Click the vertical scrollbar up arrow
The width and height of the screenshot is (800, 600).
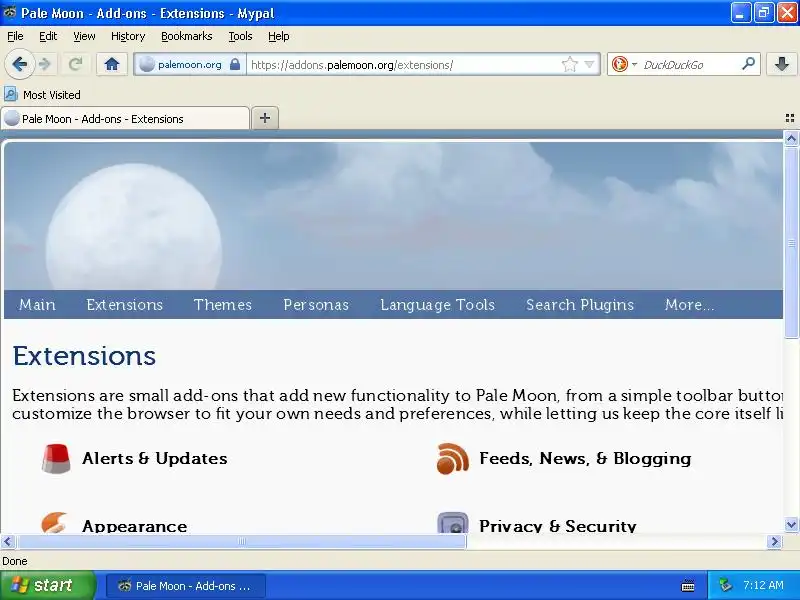tap(791, 138)
